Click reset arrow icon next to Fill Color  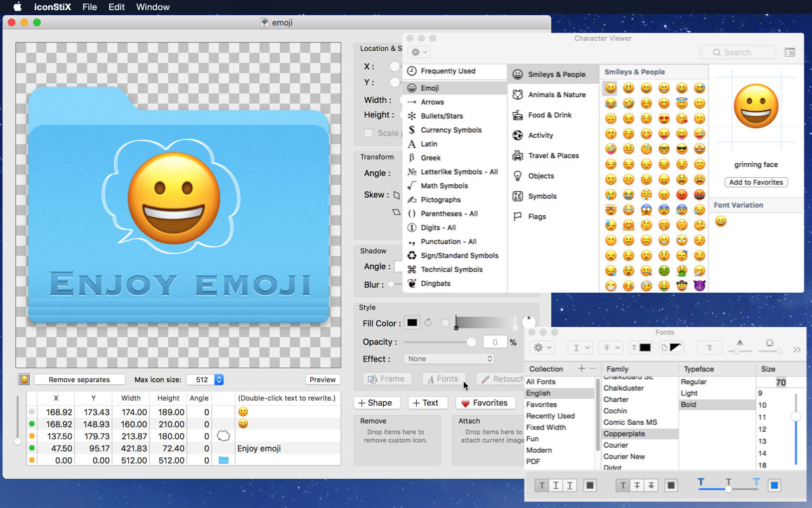(428, 323)
